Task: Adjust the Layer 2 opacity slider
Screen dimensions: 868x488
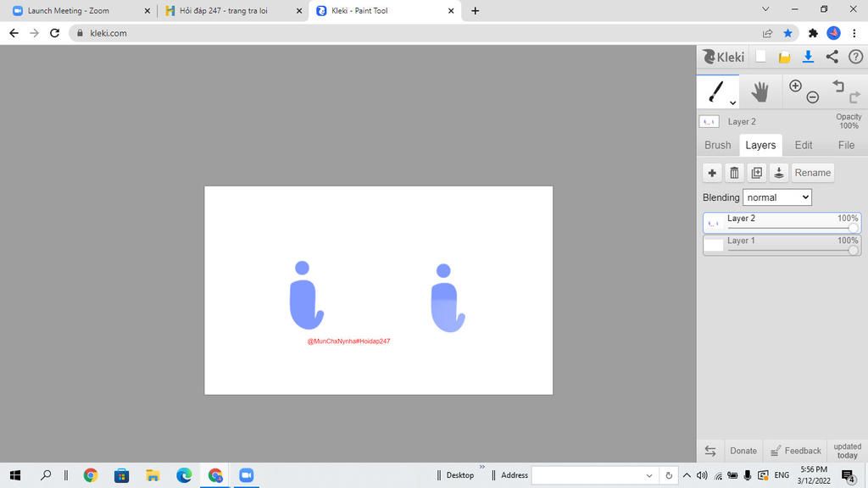Action: pyautogui.click(x=853, y=228)
